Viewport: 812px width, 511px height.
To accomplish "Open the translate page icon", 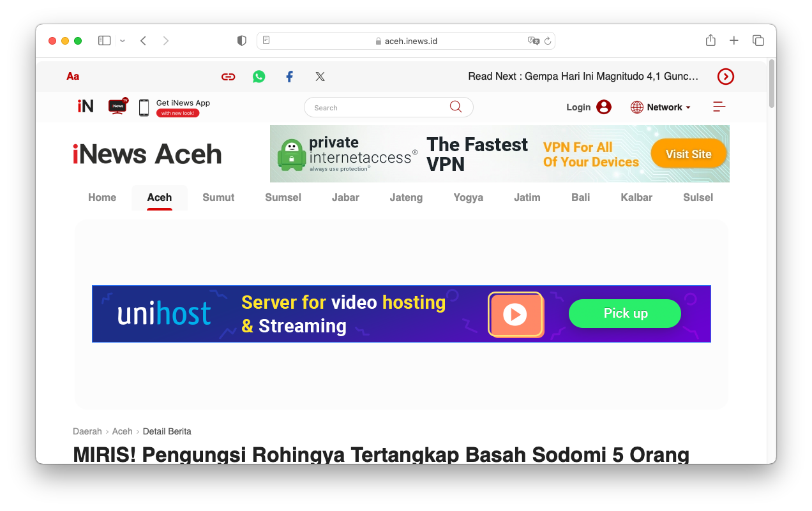I will (534, 41).
